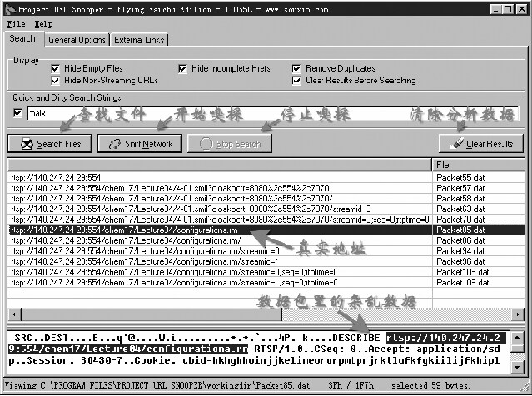The width and height of the screenshot is (532, 396).
Task: Close the Project URL Snooper window
Action: click(521, 9)
